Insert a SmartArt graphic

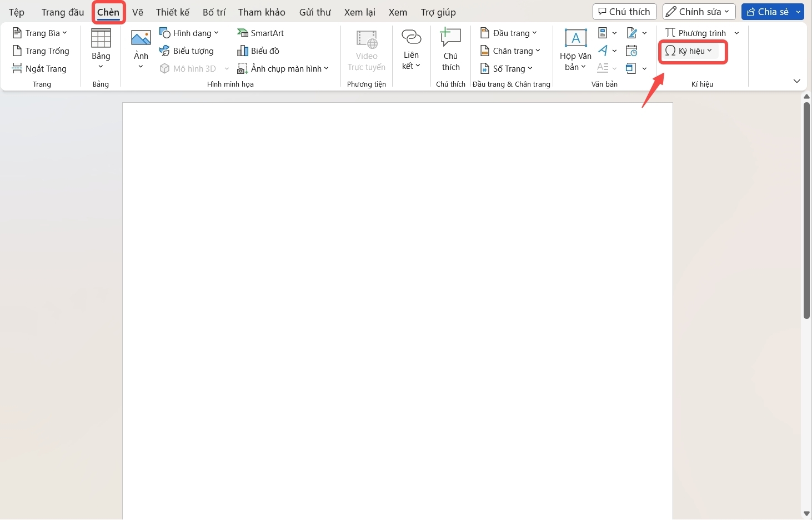[260, 33]
